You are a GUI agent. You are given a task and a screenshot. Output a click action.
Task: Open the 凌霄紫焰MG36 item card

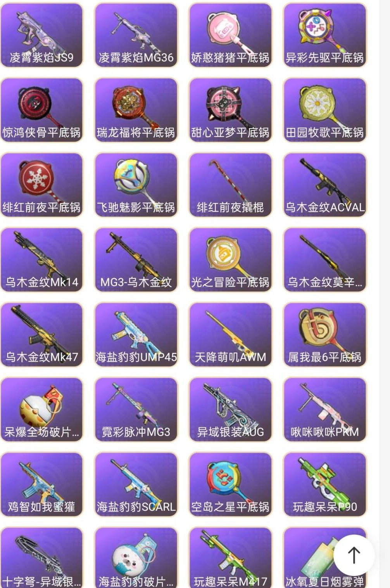[136, 35]
